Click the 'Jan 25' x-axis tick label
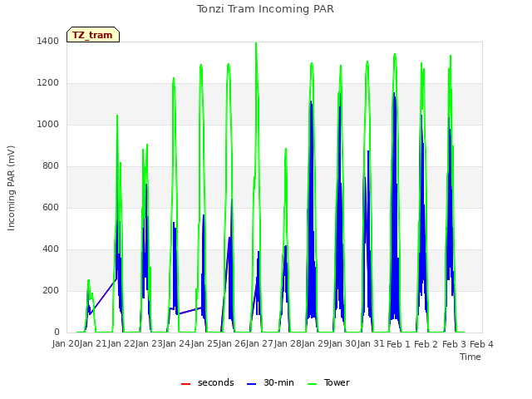Viewport: 532px width, 399px height. click(x=204, y=344)
